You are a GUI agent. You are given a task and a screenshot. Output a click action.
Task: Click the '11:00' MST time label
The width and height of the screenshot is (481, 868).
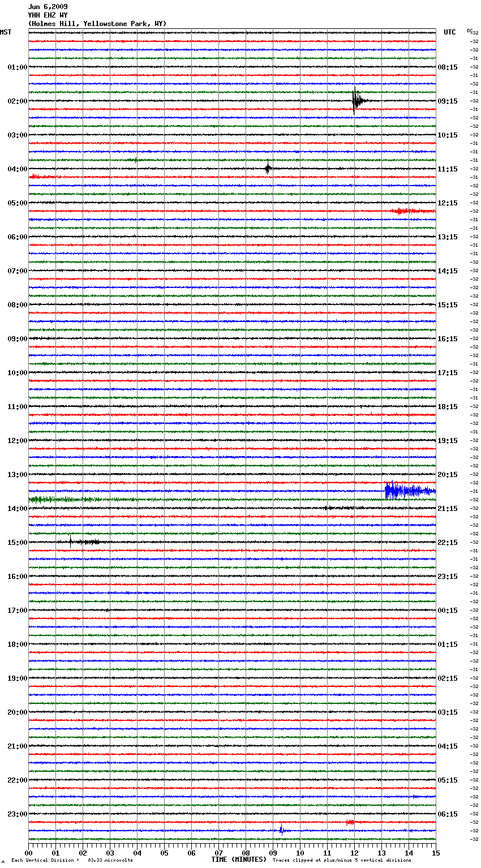click(x=18, y=407)
